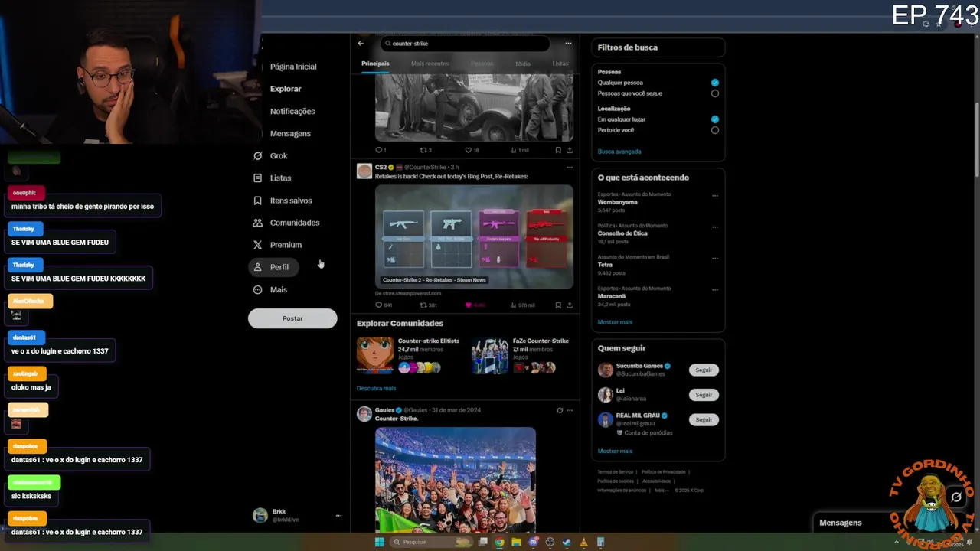Open Google Chrome from the taskbar
The width and height of the screenshot is (980, 551).
(499, 543)
